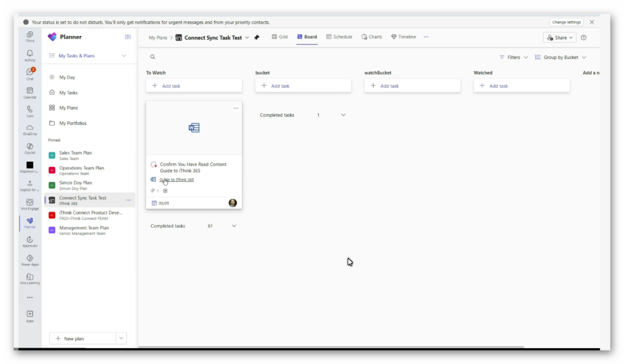
Task: Click the New plan button
Action: pos(83,338)
